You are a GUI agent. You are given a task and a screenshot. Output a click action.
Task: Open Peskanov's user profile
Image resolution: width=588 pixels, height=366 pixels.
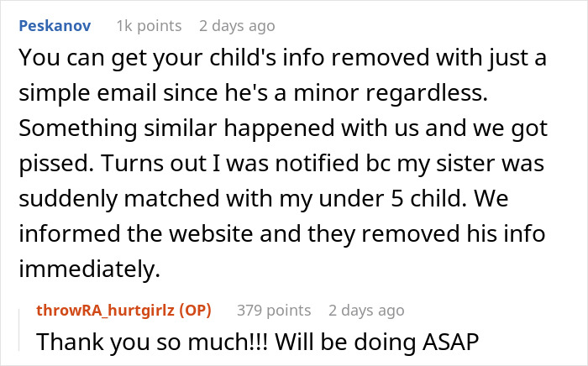point(52,26)
